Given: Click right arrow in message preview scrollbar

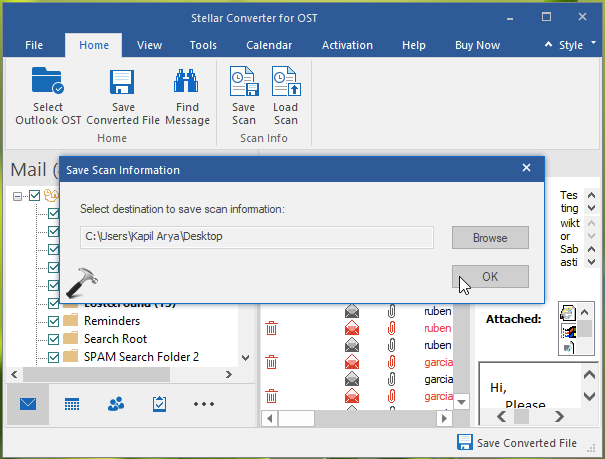Looking at the screenshot, I should (x=559, y=417).
